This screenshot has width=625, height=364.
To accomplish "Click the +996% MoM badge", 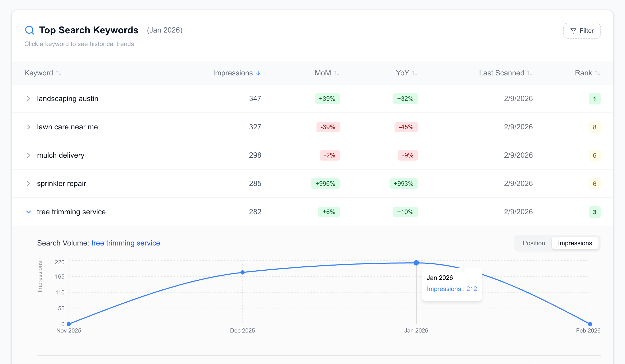I will (325, 184).
